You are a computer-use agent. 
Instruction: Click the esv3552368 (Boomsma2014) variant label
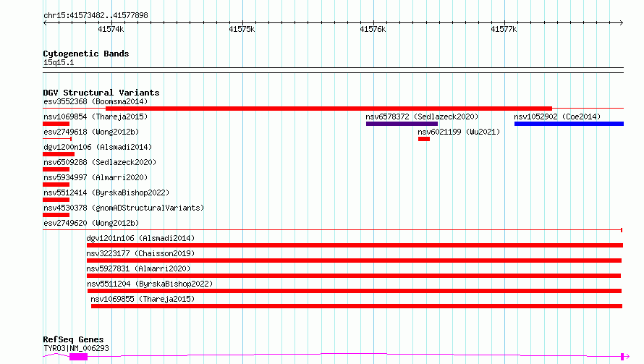[x=96, y=101]
